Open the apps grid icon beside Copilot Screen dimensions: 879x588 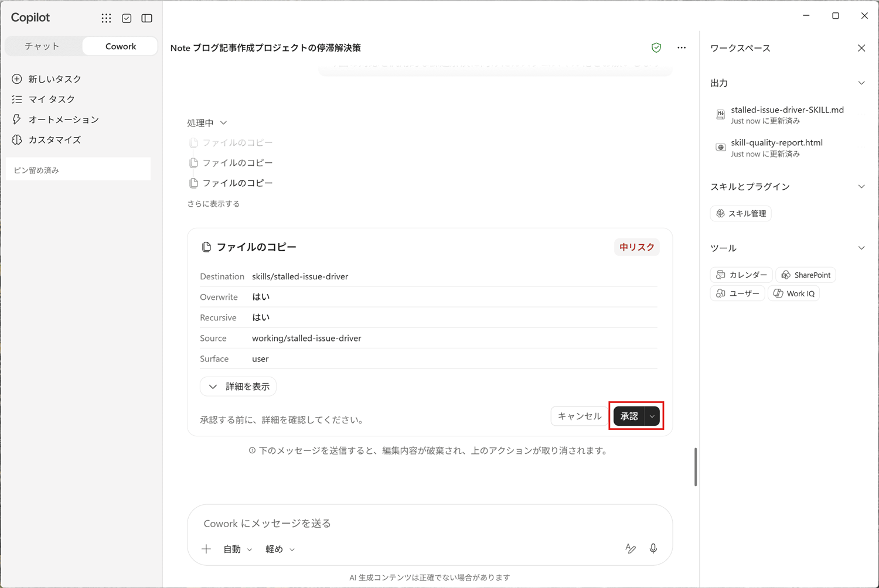tap(106, 18)
